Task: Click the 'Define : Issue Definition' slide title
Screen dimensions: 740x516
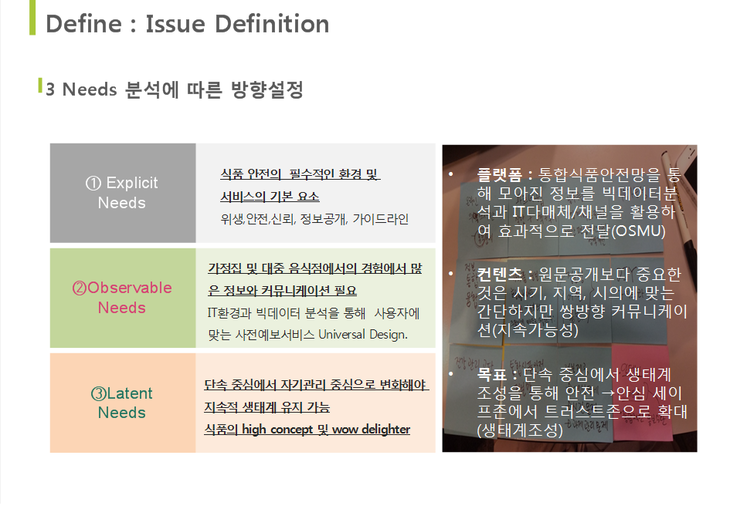Action: coord(187,24)
